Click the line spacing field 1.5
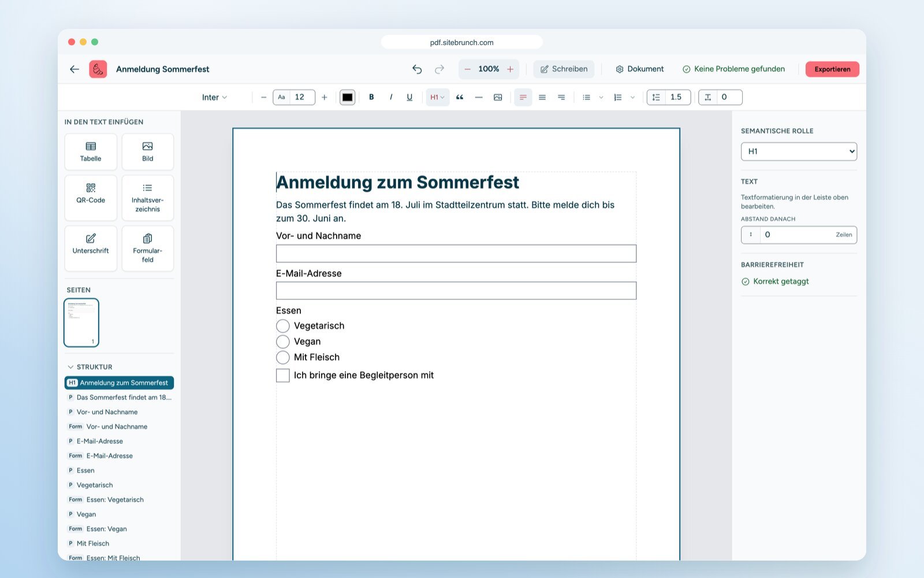 pyautogui.click(x=669, y=97)
